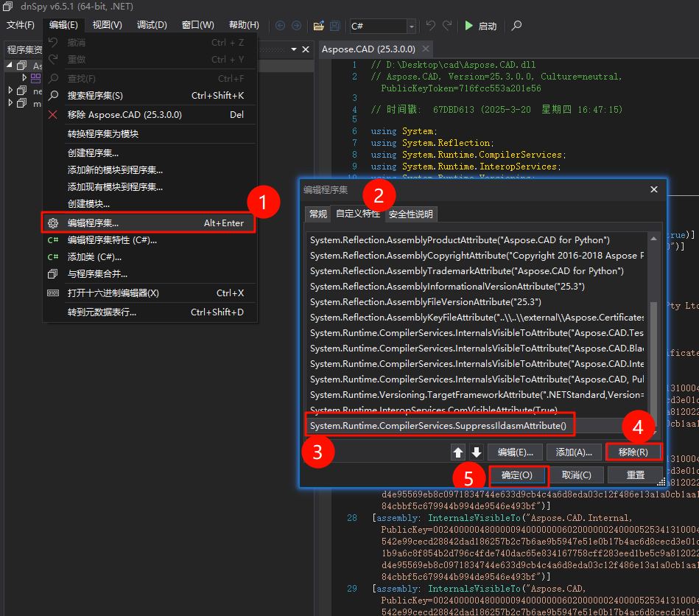
Task: Click the 启动 start debugging button
Action: click(480, 26)
